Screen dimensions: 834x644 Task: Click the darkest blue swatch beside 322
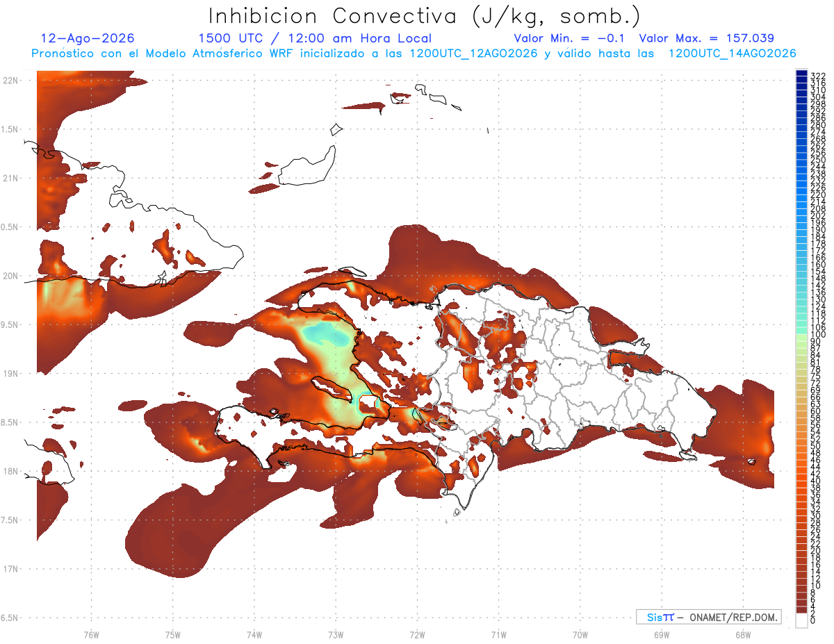(x=801, y=74)
